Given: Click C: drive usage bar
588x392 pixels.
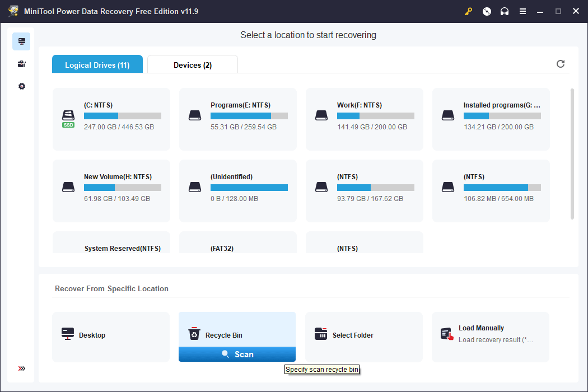Looking at the screenshot, I should [123, 116].
